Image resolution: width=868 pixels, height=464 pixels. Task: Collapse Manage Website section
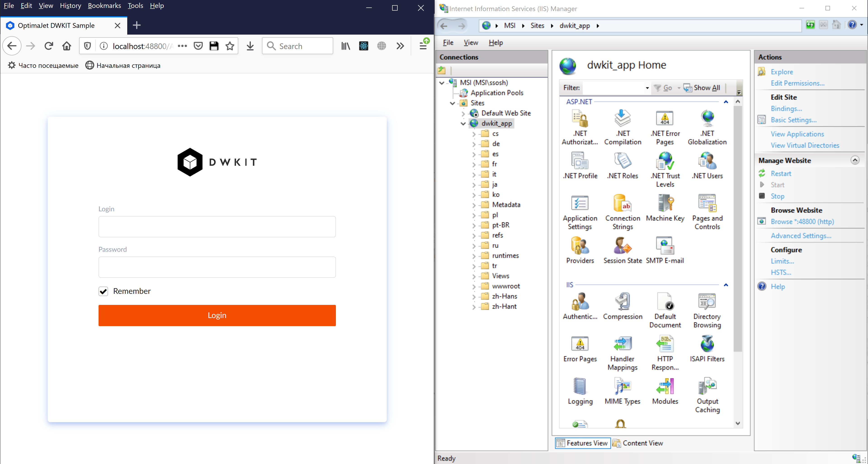pyautogui.click(x=855, y=160)
